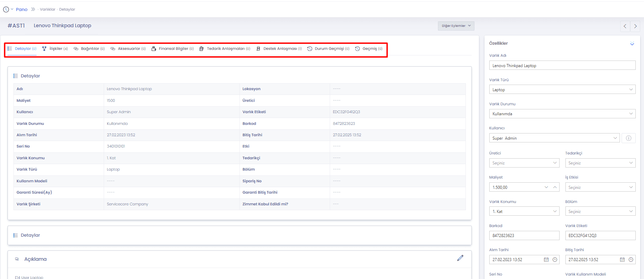Click the Servicecore Company table cell
Screen dimensions: 644x279
(x=127, y=204)
